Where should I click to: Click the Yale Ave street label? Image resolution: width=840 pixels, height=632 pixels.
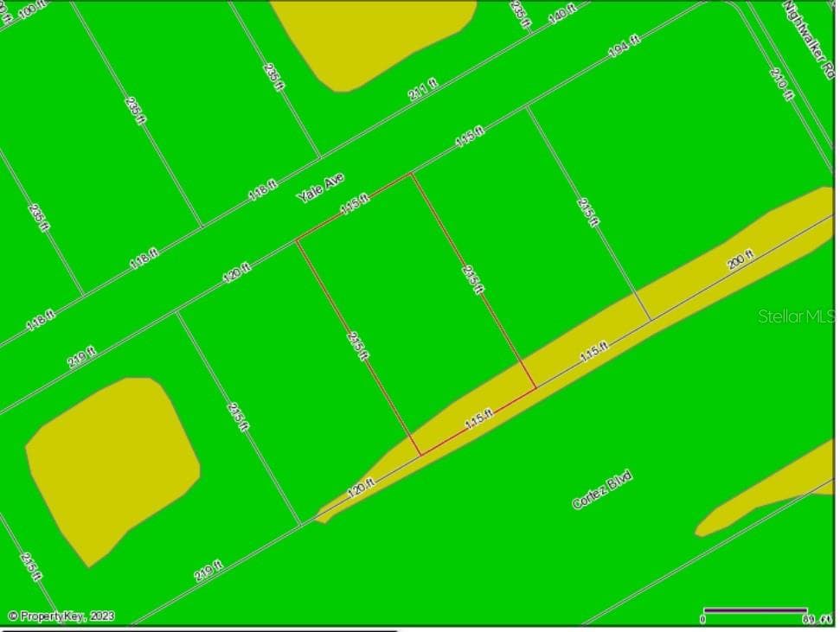(320, 188)
